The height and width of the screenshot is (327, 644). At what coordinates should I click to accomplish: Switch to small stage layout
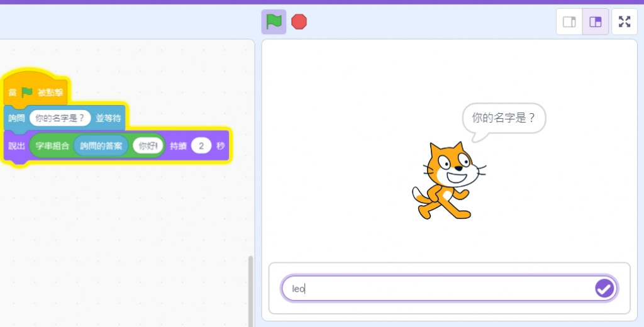569,22
